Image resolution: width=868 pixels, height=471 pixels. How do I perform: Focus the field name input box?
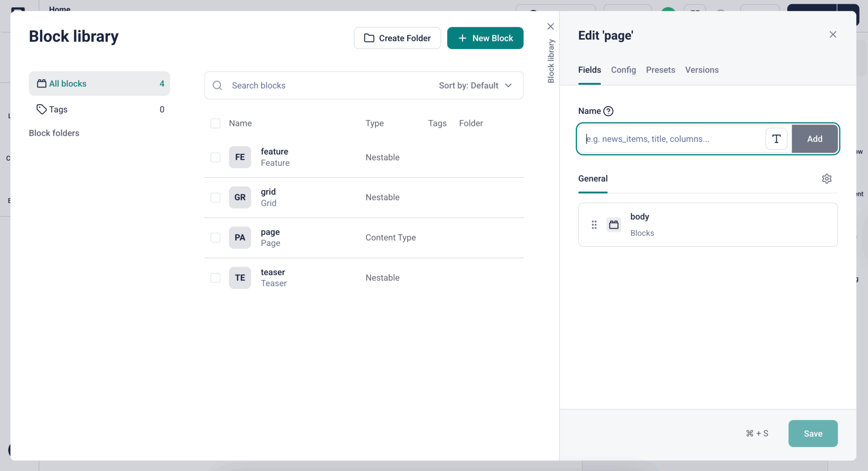[x=674, y=139]
